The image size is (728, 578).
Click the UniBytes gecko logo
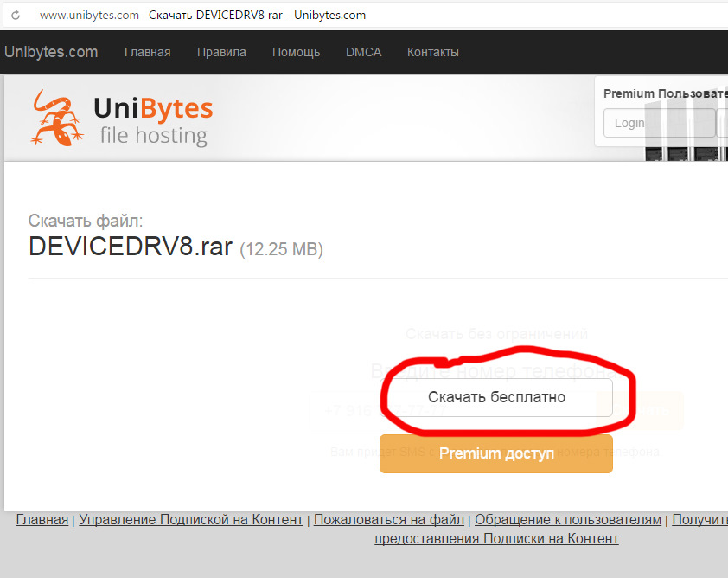(58, 118)
